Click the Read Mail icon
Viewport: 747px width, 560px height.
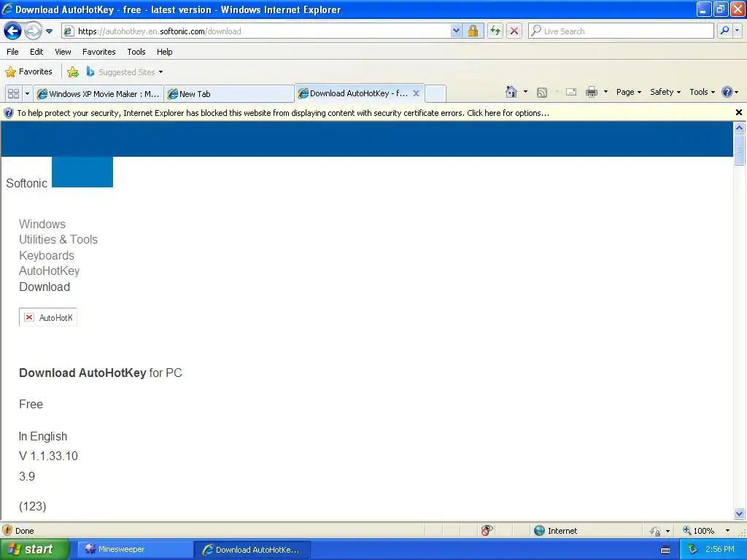(571, 93)
